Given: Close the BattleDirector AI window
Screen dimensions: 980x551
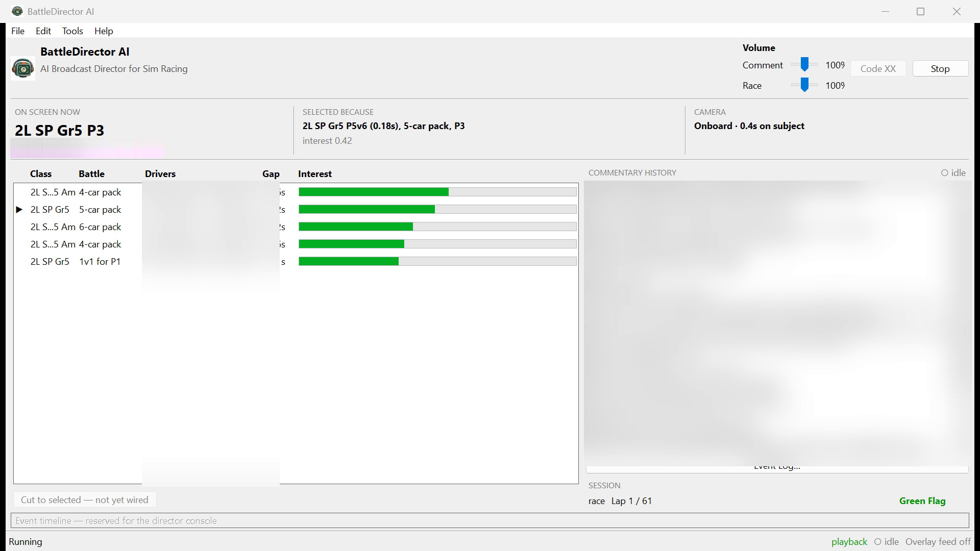Looking at the screenshot, I should (957, 11).
